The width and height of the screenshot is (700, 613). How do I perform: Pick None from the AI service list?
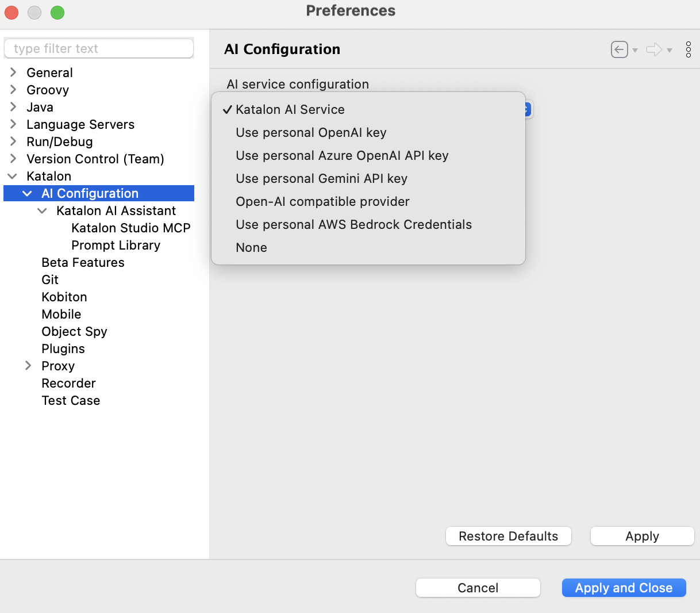pos(251,248)
